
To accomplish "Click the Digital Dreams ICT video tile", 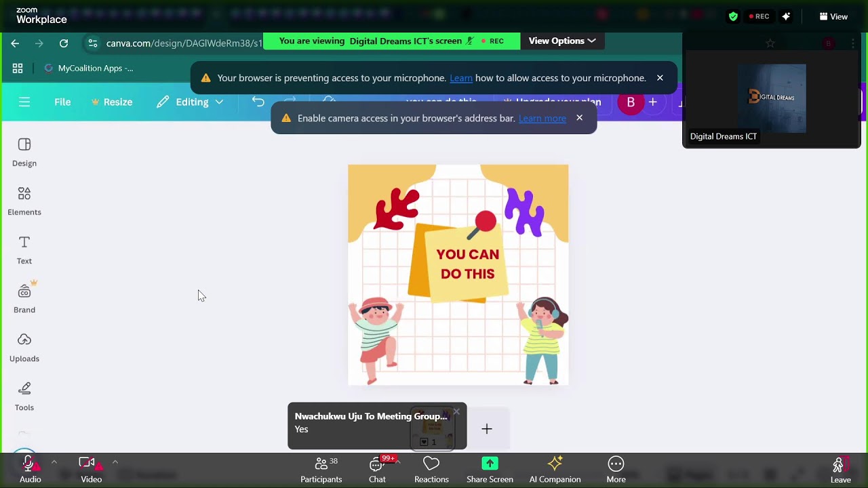I will (772, 99).
